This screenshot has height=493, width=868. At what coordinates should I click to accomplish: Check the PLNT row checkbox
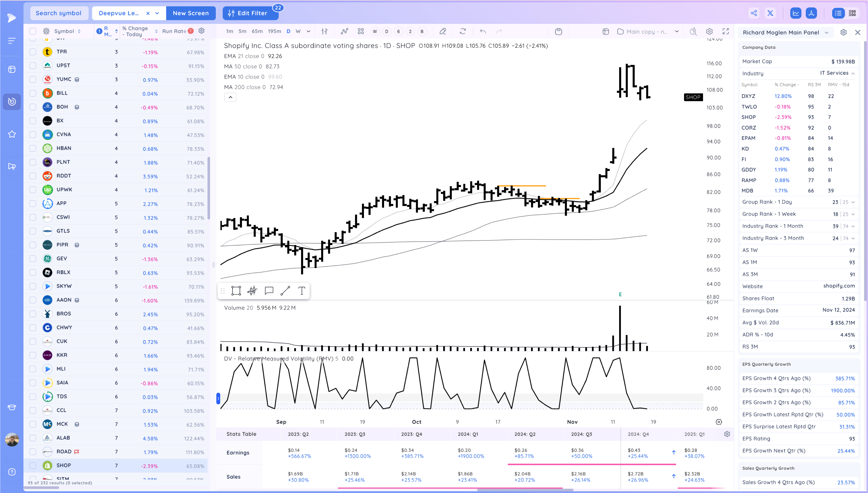[33, 162]
